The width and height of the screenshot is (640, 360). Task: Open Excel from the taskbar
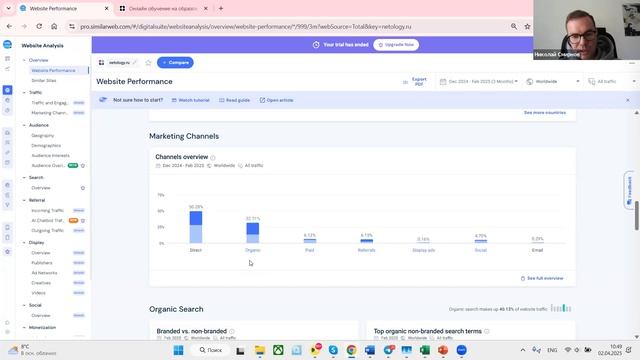(424, 350)
